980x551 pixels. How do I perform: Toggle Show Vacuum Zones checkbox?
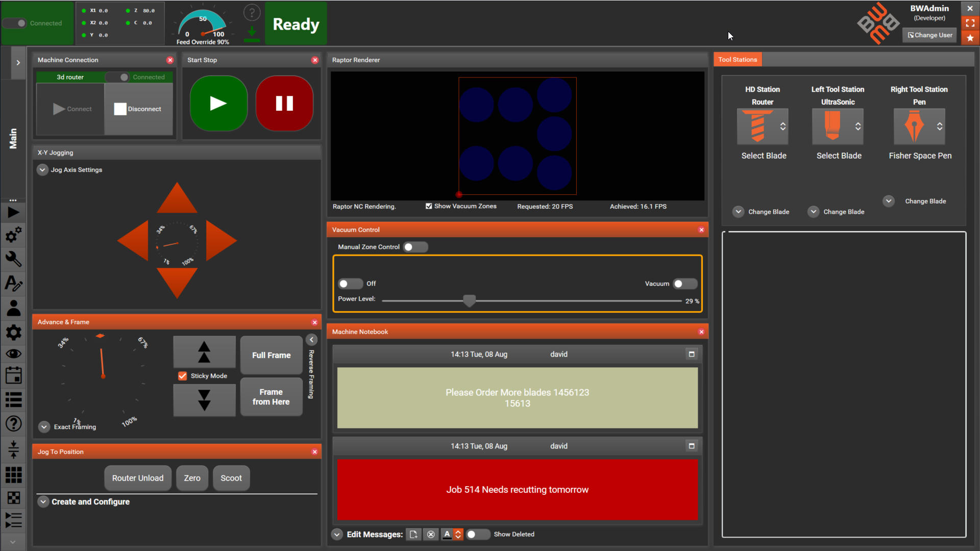[429, 206]
